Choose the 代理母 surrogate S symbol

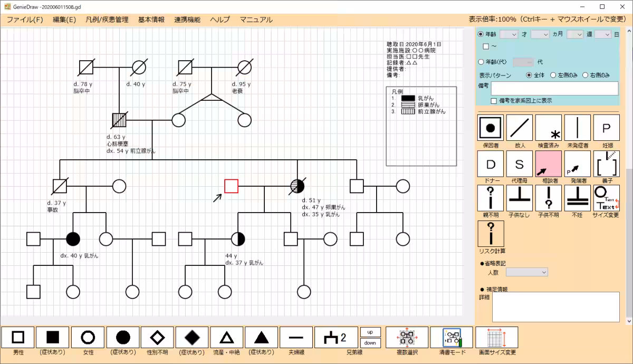[x=520, y=164]
